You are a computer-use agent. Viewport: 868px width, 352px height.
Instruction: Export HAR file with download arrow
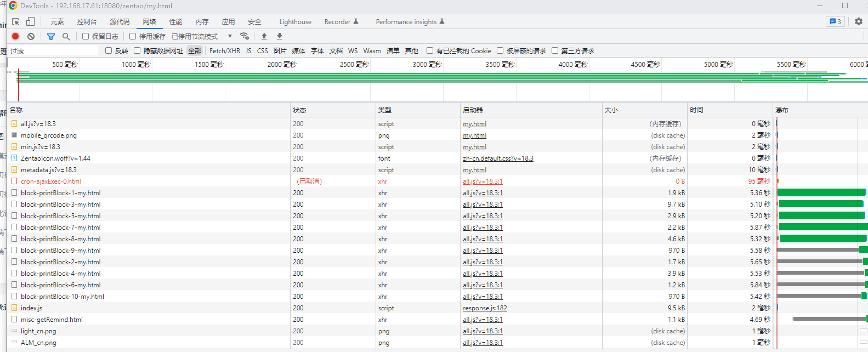tap(280, 36)
